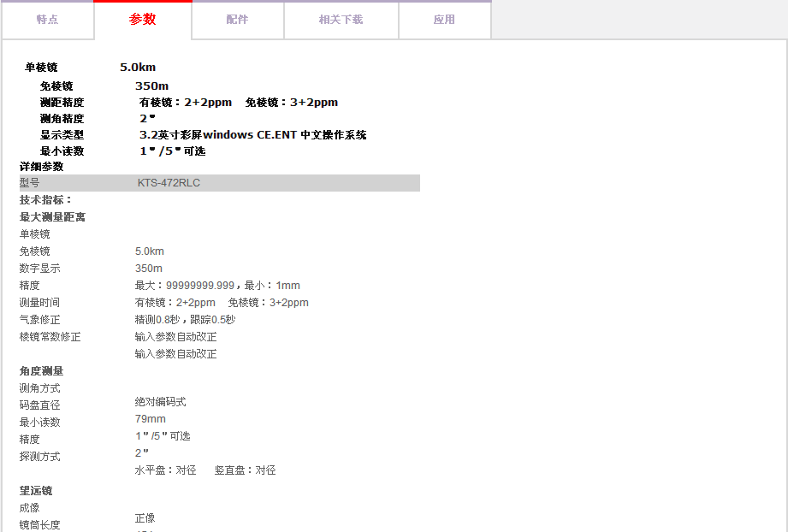Image resolution: width=788 pixels, height=532 pixels.
Task: Click the 技术指标 heading
Action: click(x=46, y=200)
